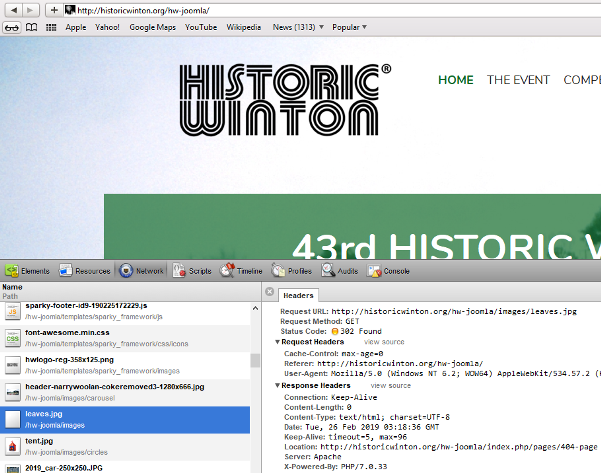601x473 pixels.
Task: Open the Profiles panel
Action: [x=292, y=271]
